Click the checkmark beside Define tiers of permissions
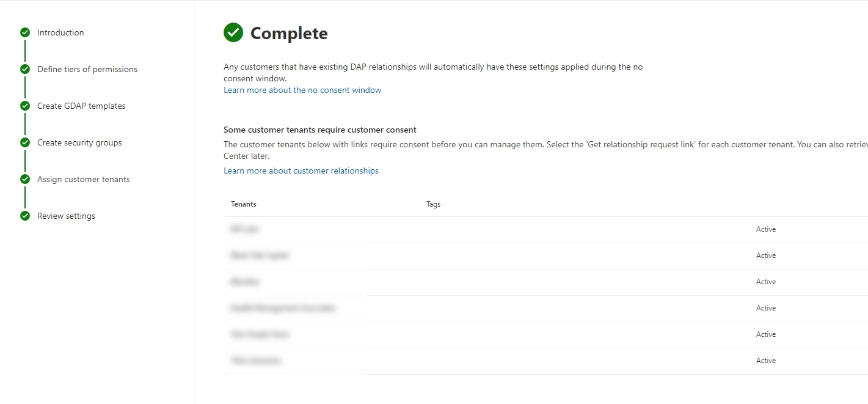This screenshot has height=404, width=868. (25, 69)
